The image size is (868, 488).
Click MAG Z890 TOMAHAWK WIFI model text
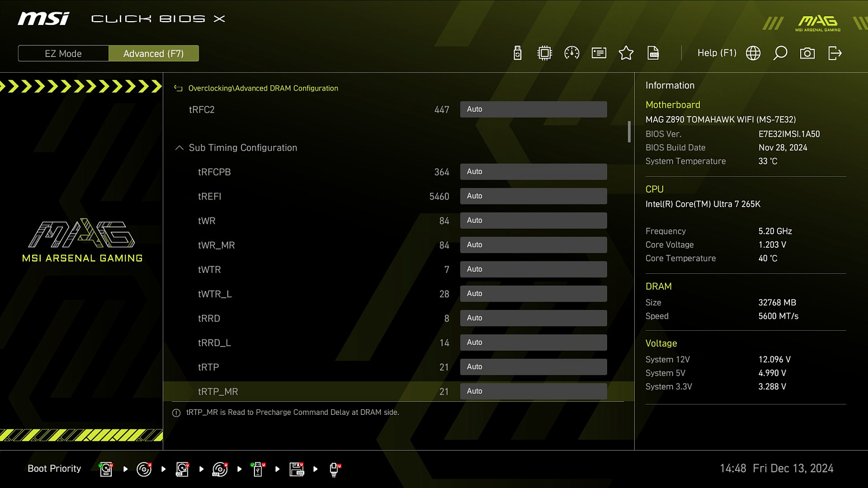720,119
